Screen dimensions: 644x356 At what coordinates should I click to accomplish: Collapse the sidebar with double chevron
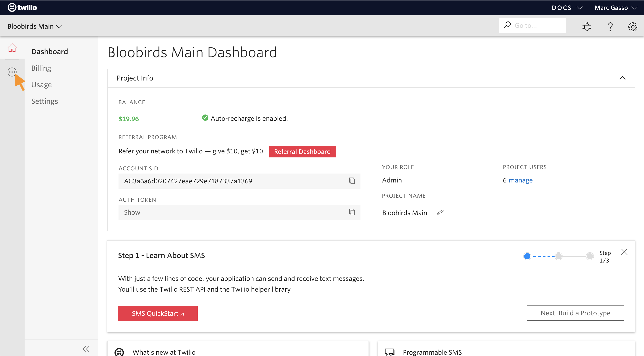(x=86, y=349)
